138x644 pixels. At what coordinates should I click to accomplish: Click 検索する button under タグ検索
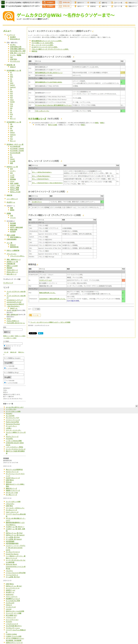coord(7,349)
